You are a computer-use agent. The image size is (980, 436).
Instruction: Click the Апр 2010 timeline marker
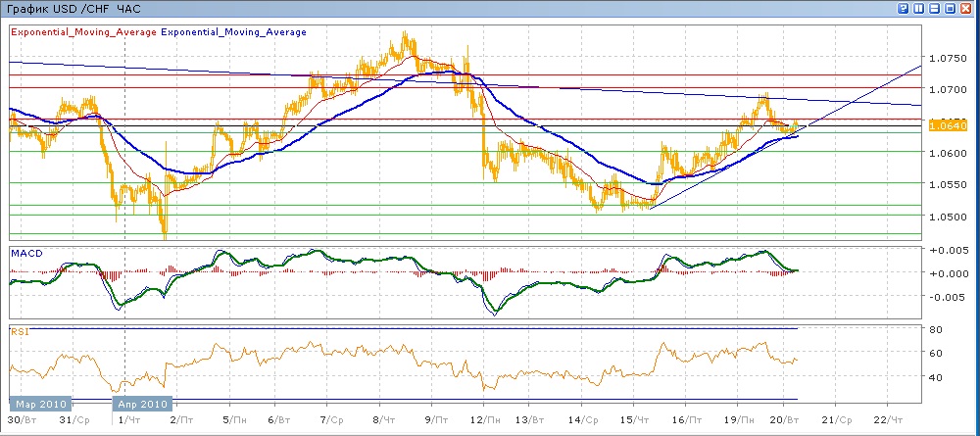tap(144, 403)
